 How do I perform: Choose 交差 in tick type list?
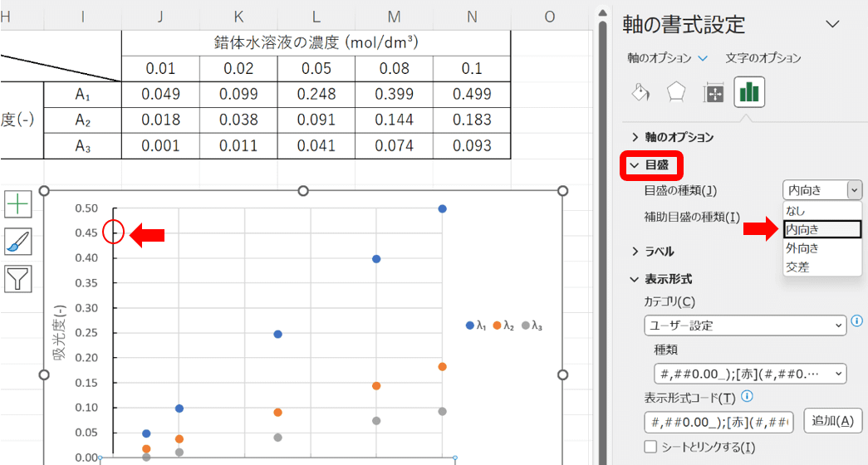(x=822, y=267)
